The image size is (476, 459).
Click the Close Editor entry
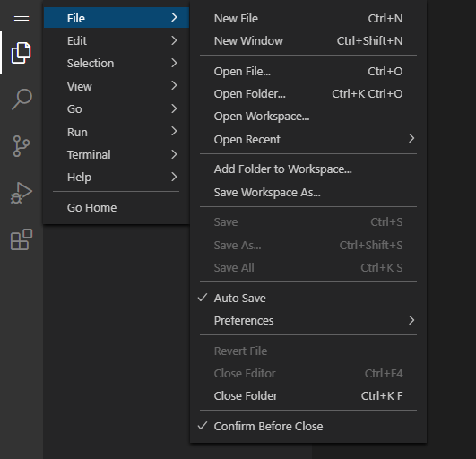point(308,374)
